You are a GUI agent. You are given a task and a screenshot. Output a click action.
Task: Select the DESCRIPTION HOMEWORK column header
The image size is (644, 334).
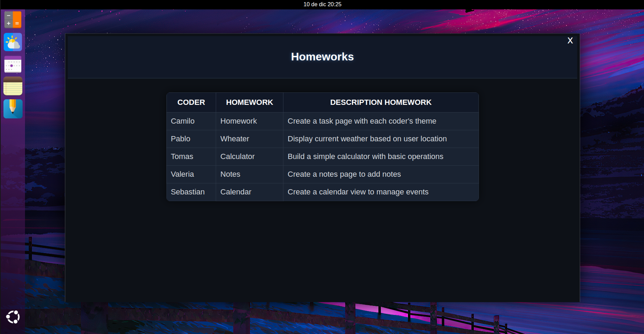380,102
